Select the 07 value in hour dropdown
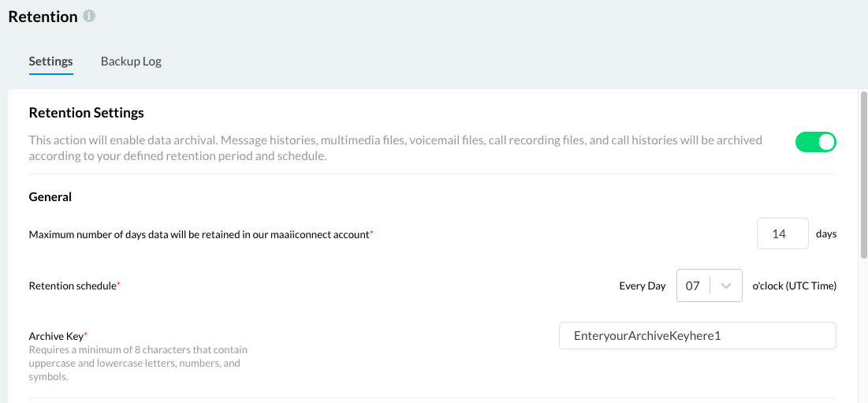 [692, 286]
